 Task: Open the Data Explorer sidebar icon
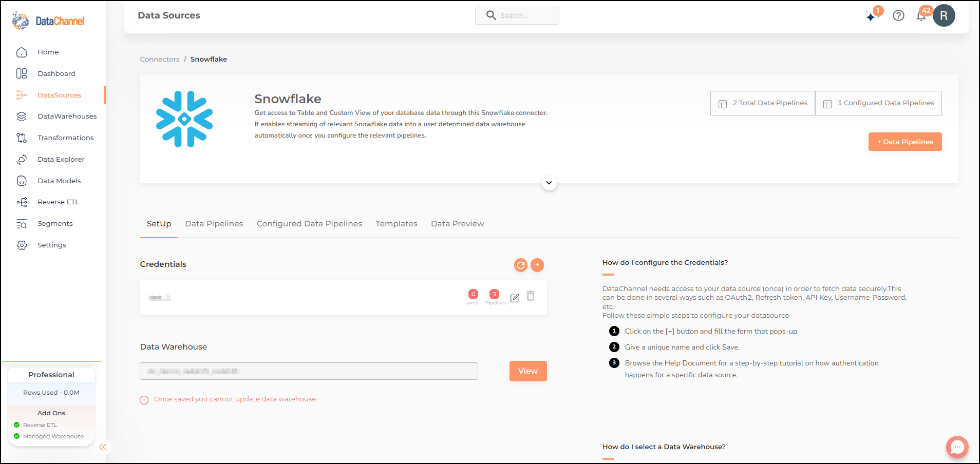[x=22, y=160]
